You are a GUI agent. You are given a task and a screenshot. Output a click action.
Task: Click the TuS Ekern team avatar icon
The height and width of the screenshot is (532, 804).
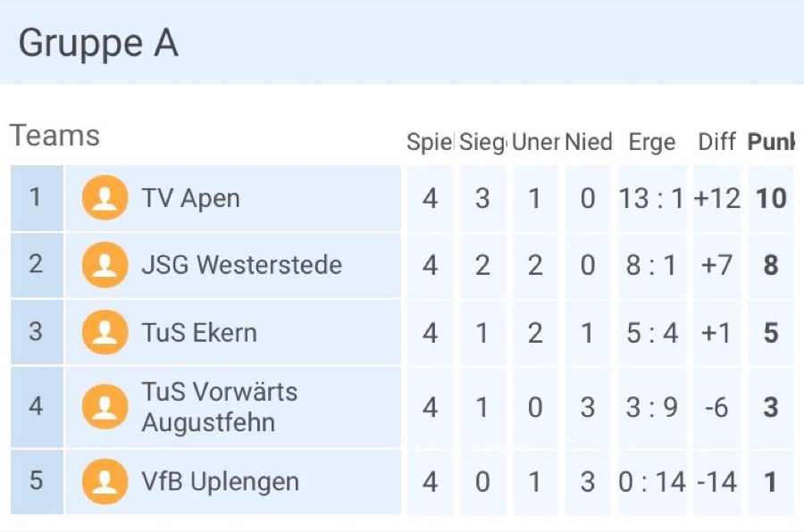coord(105,333)
